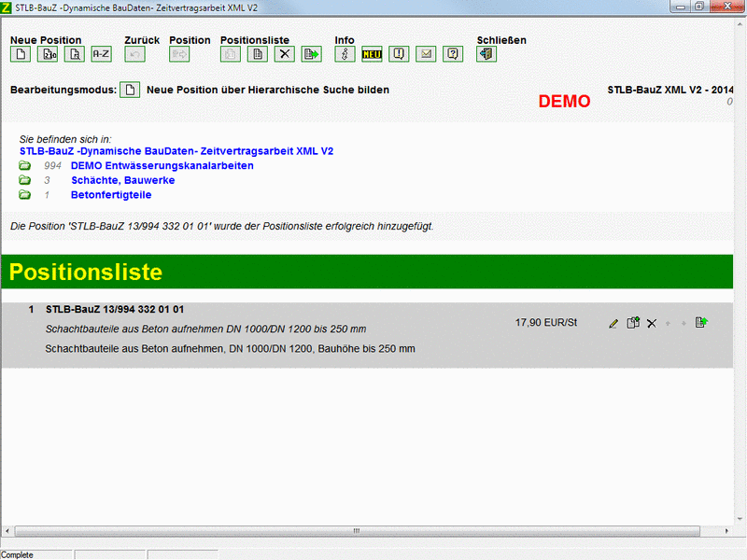This screenshot has width=747, height=560.
Task: Open the A-Z keyword search
Action: (x=102, y=54)
